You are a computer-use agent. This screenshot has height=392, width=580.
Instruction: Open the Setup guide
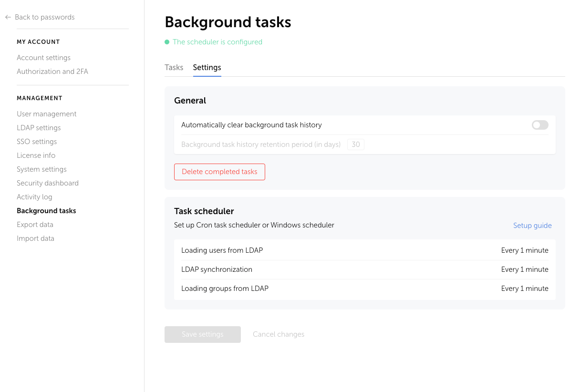532,225
